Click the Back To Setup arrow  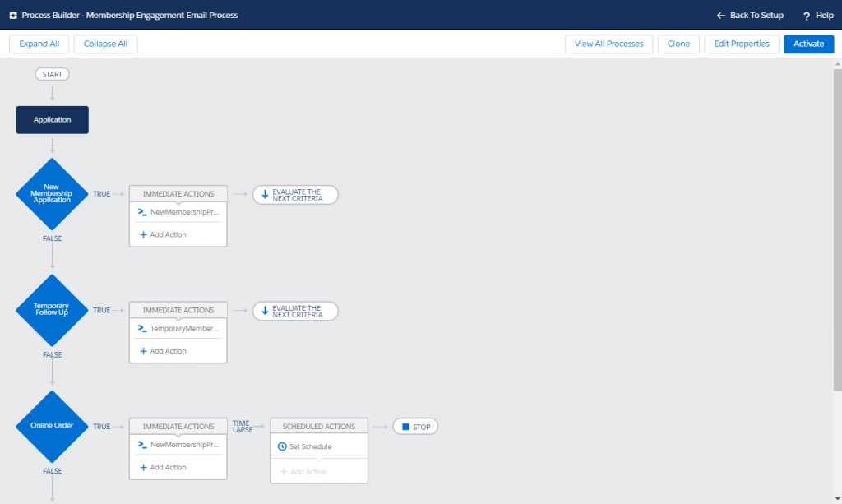[721, 16]
